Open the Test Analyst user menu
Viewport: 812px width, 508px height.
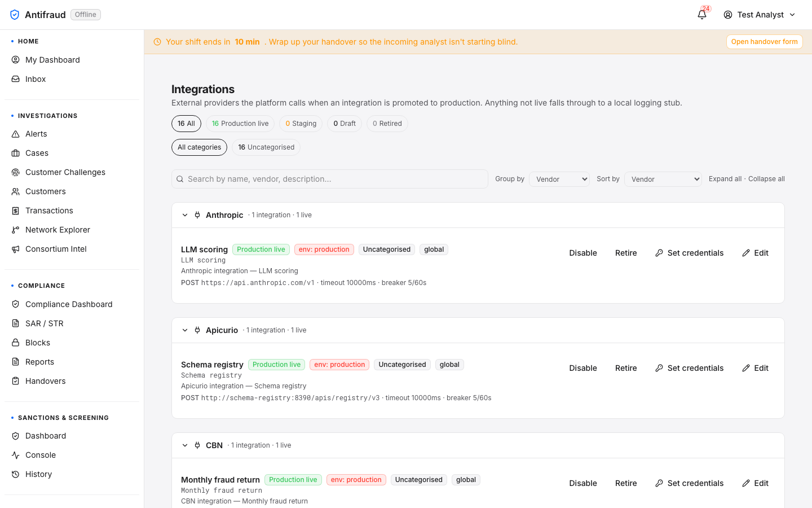760,15
